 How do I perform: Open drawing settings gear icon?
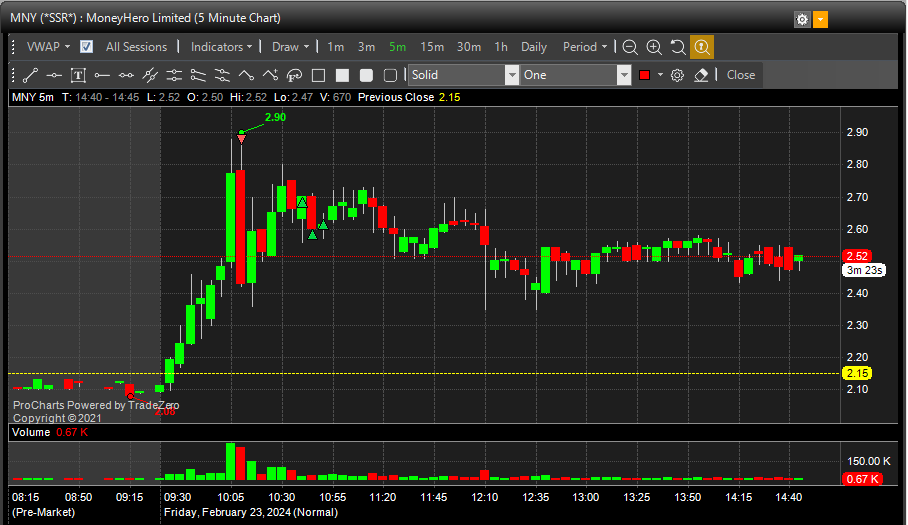pyautogui.click(x=677, y=75)
